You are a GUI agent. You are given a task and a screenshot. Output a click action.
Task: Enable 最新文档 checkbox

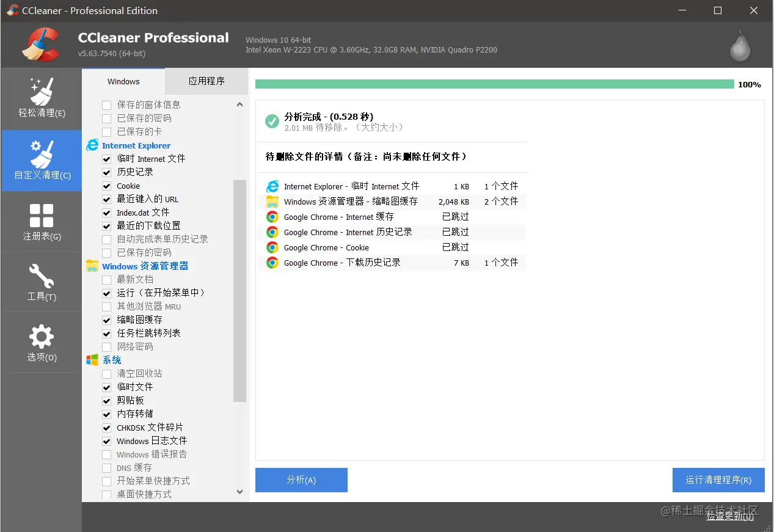coord(107,280)
